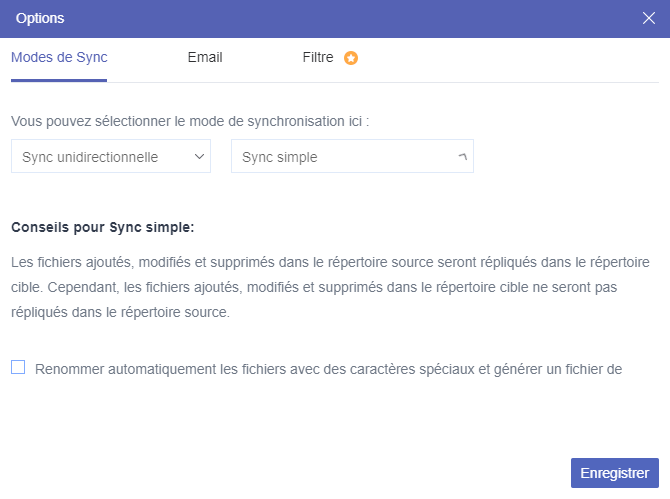Click the chevron arrow on Sync unidirectionnelle
This screenshot has height=499, width=670.
[199, 157]
